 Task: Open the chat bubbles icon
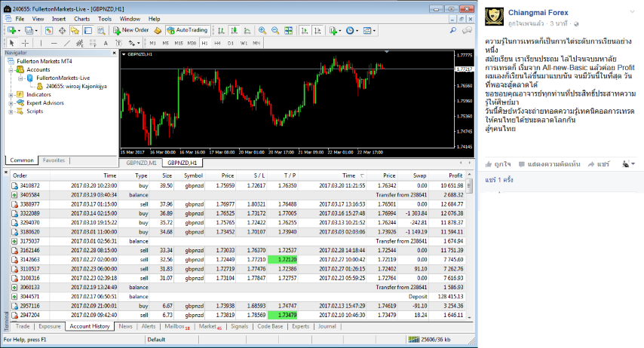467,30
